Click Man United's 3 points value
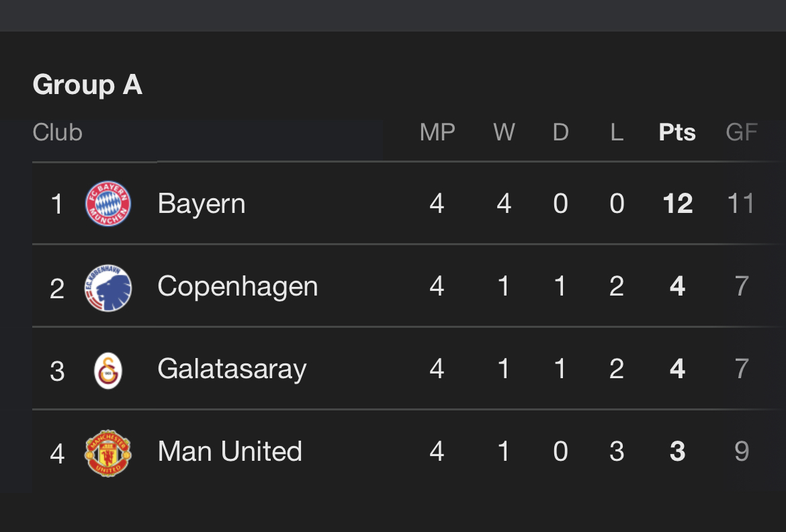 [678, 451]
